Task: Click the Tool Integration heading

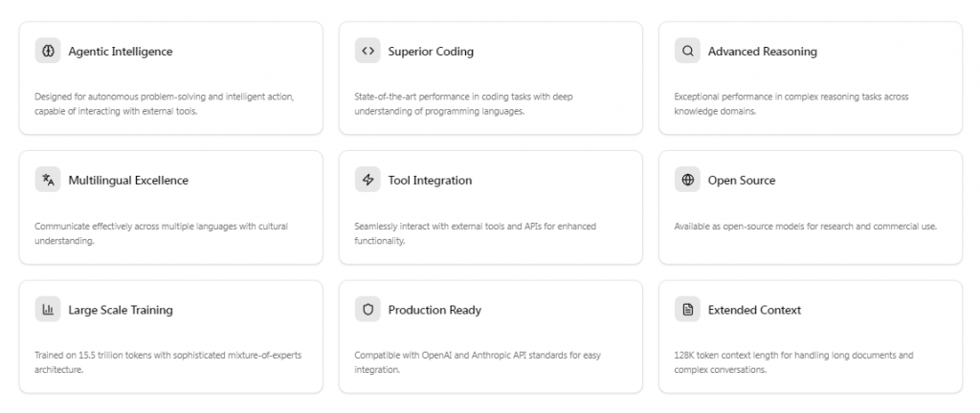Action: [x=430, y=181]
